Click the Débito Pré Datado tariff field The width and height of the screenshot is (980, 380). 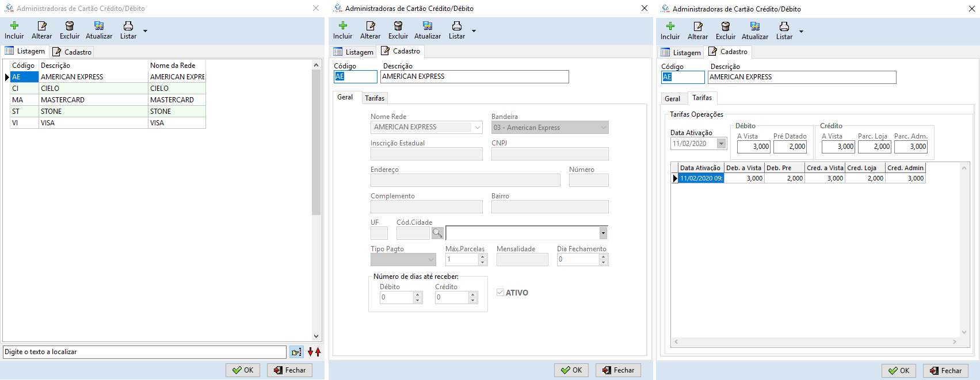tap(790, 147)
